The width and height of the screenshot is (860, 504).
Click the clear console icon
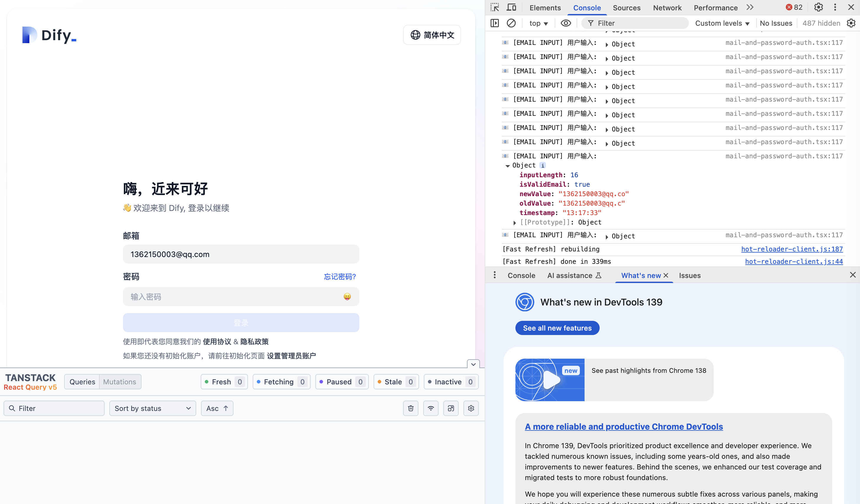[x=511, y=23]
